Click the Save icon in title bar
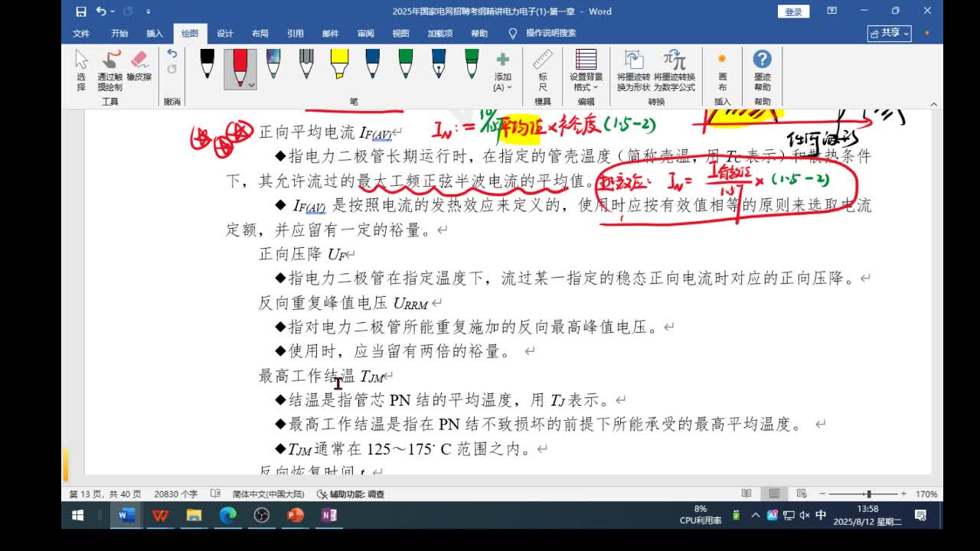This screenshot has height=551, width=980. click(x=81, y=11)
